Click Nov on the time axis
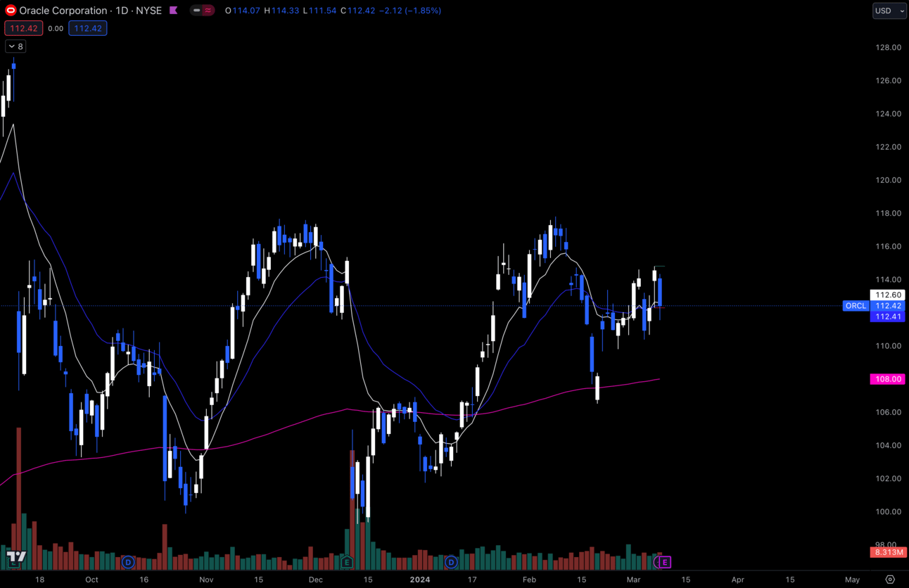909x588 pixels. pyautogui.click(x=206, y=580)
